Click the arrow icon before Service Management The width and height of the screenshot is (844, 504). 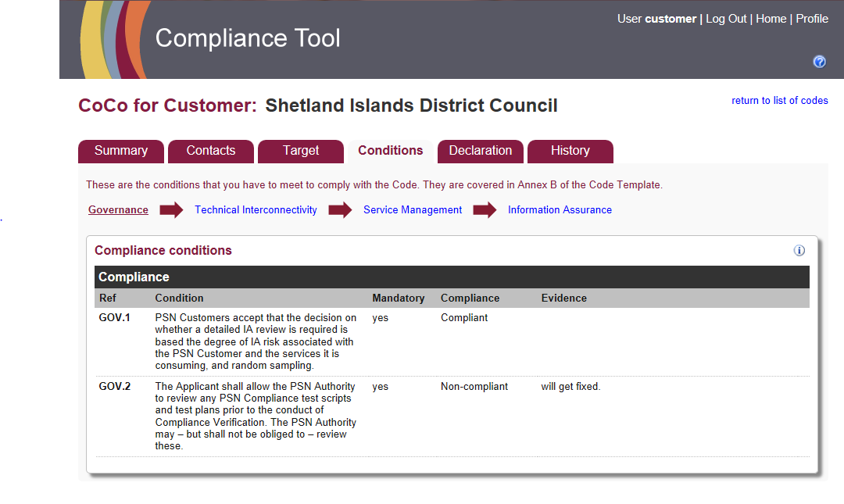tap(340, 210)
